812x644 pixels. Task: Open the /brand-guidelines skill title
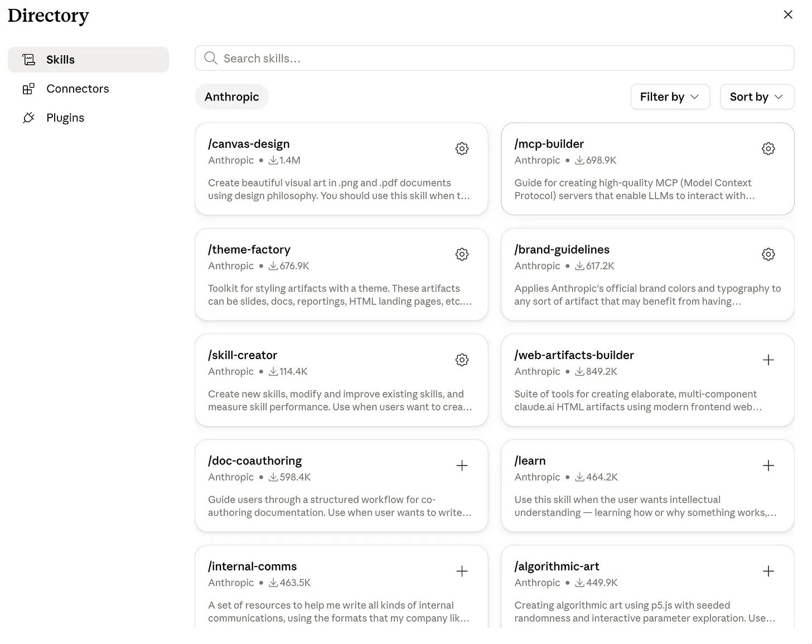[562, 249]
